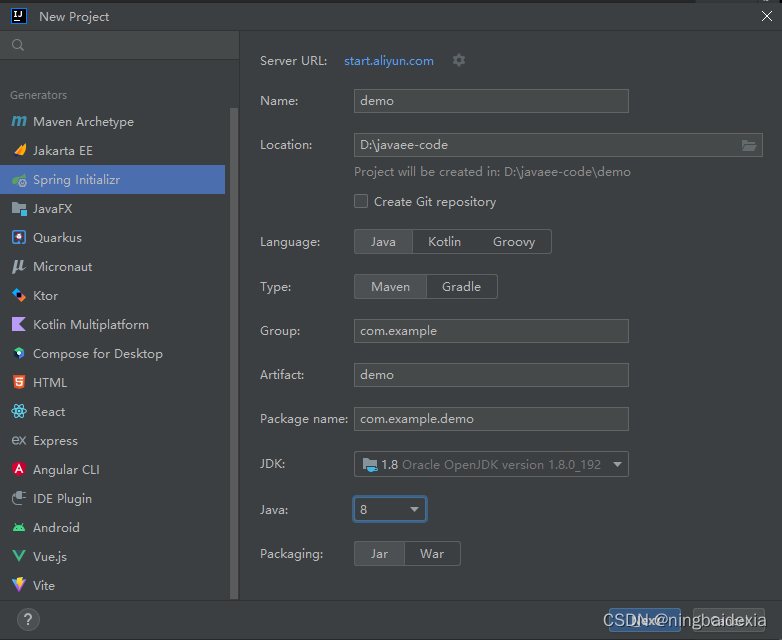Click the Express 'ex' icon
The height and width of the screenshot is (640, 782).
(19, 440)
